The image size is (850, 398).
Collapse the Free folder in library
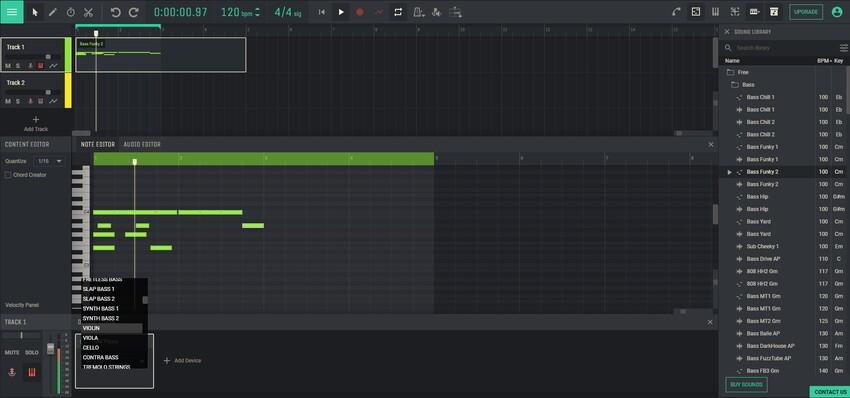click(x=730, y=72)
